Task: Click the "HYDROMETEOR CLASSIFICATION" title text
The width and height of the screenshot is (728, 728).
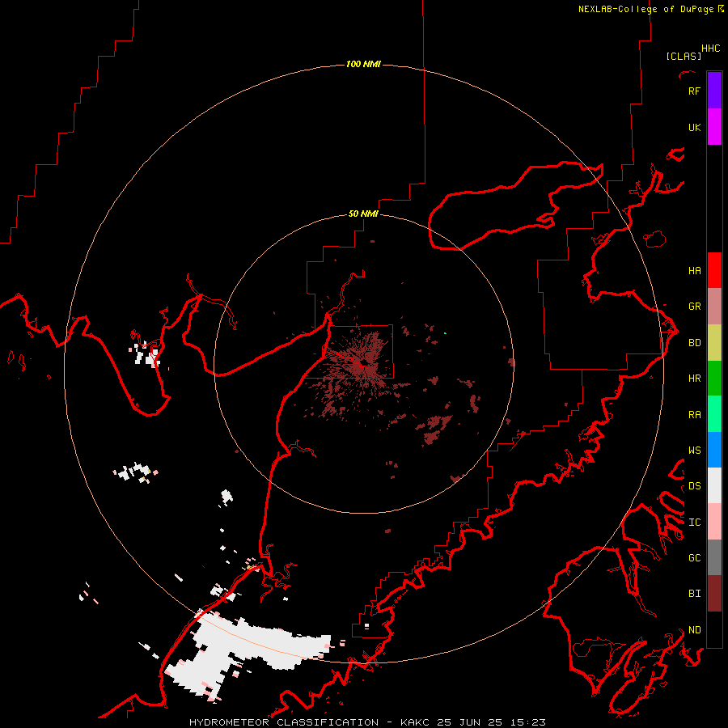Action: 284,722
